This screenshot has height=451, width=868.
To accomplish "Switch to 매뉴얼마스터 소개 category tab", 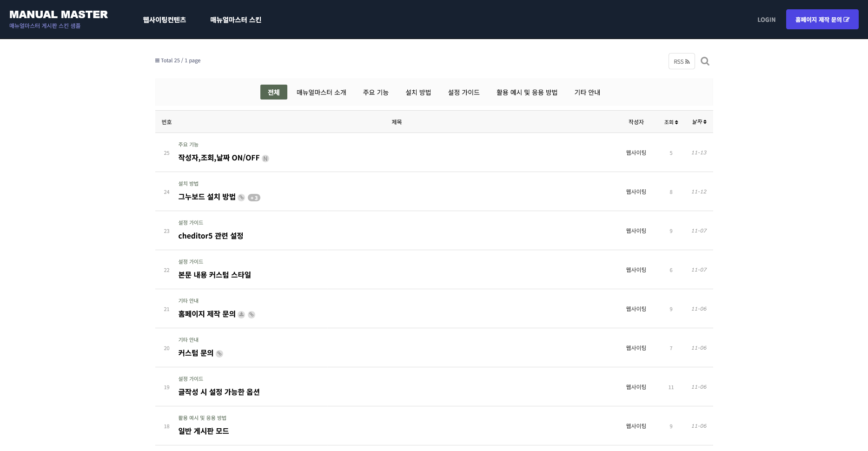I will pyautogui.click(x=321, y=93).
